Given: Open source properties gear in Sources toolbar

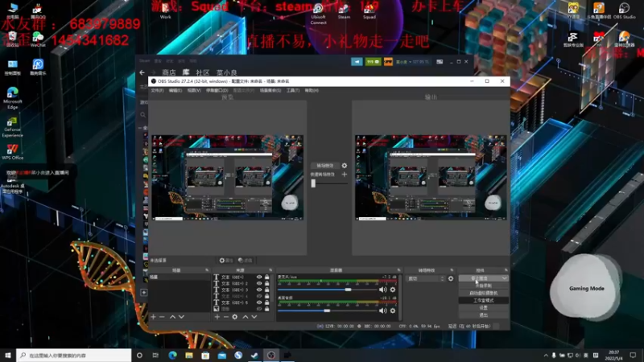Looking at the screenshot, I should [234, 317].
